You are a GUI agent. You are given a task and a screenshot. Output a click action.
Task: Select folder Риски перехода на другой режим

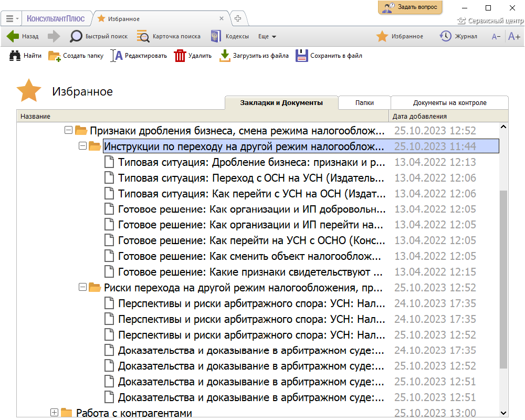click(x=243, y=288)
